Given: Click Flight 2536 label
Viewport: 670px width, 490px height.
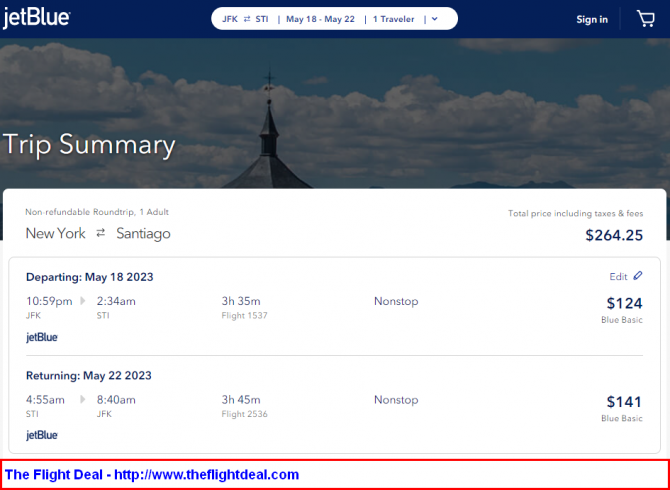Looking at the screenshot, I should coord(244,414).
